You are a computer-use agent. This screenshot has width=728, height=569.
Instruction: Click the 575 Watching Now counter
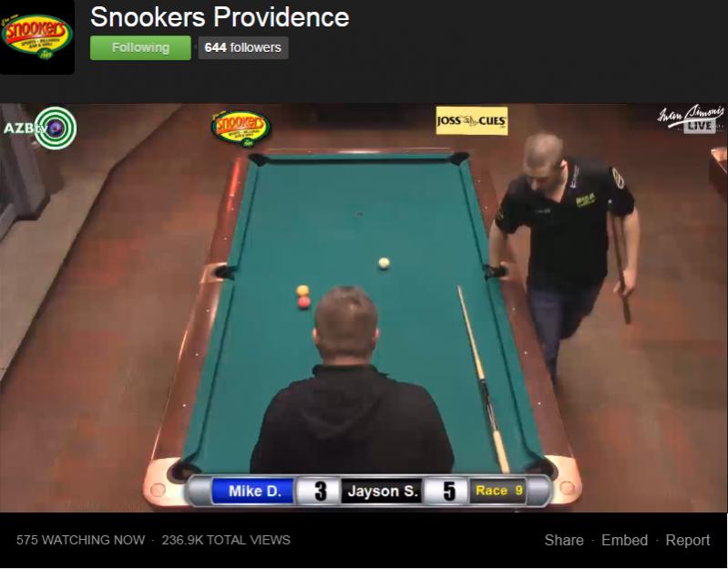[80, 540]
